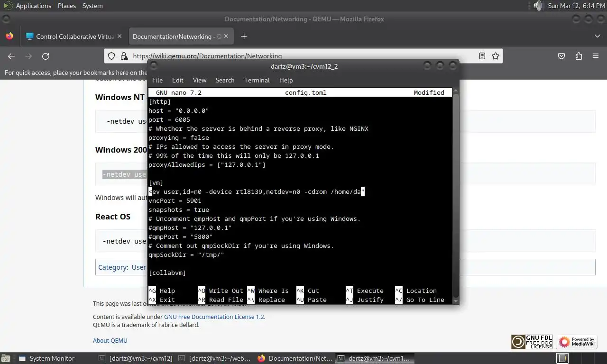The width and height of the screenshot is (607, 364).
Task: Click the show desktop icon in taskbar
Action: pos(7,358)
